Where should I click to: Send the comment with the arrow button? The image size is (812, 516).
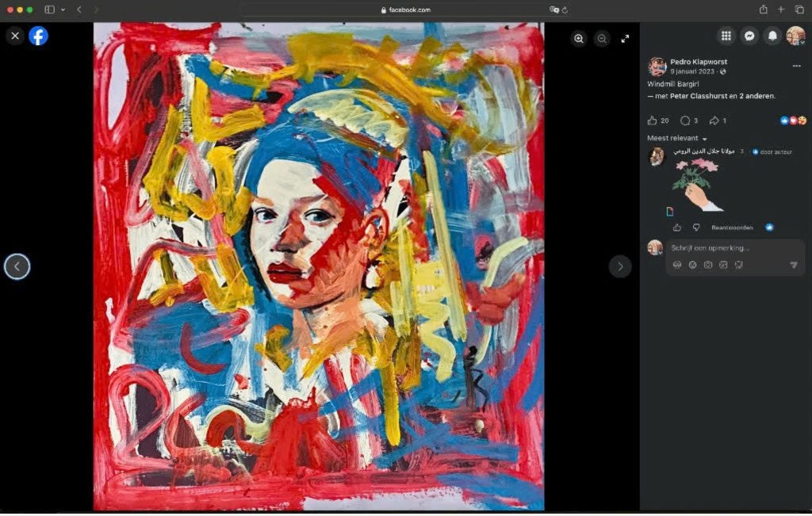click(x=793, y=265)
